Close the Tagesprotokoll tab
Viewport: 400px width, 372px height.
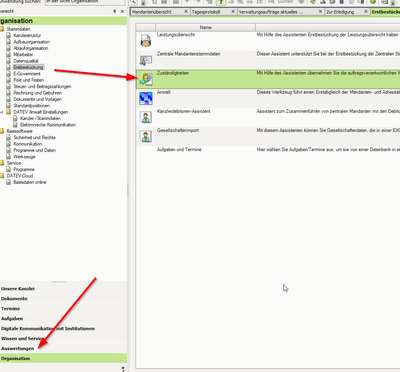coord(233,12)
